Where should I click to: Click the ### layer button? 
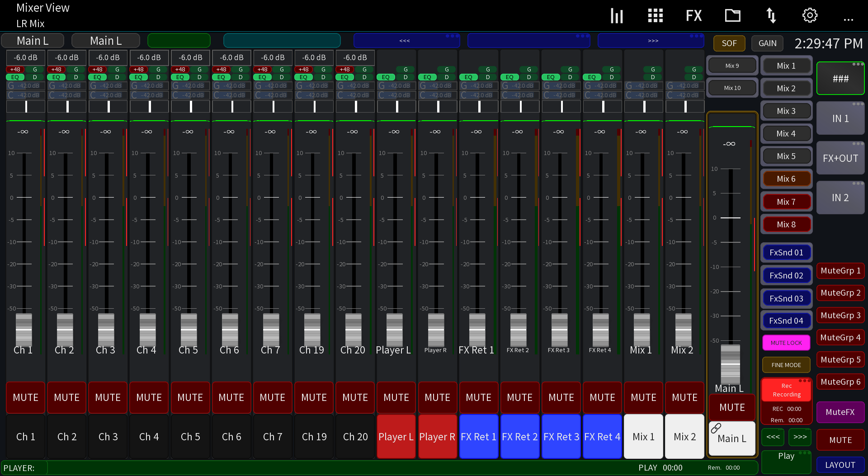coord(840,79)
